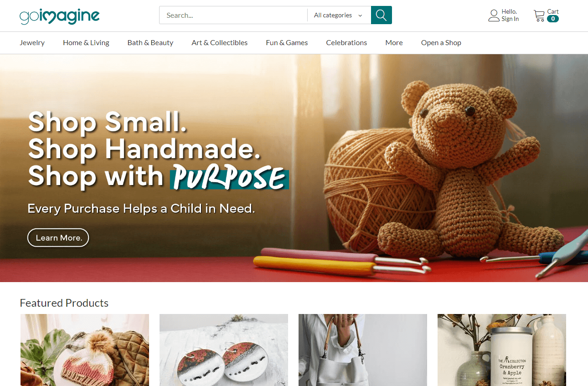Go to Art & Collectibles
Image resolution: width=588 pixels, height=386 pixels.
click(220, 43)
